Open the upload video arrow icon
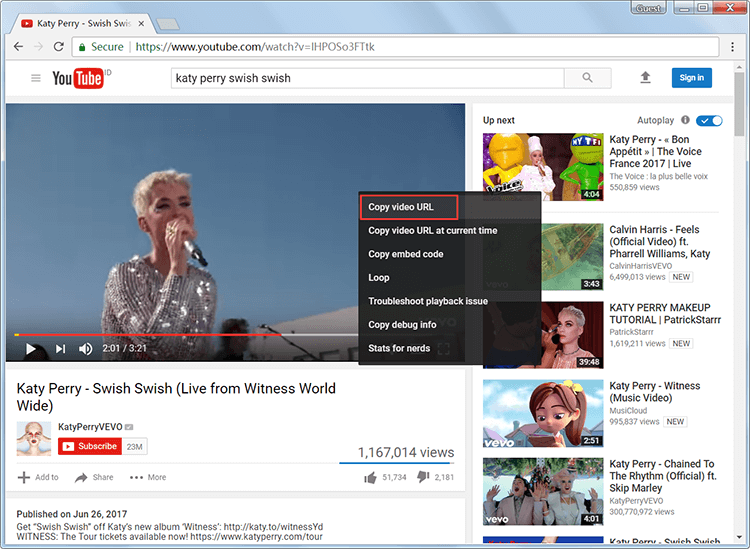Image resolution: width=750 pixels, height=549 pixels. (645, 77)
